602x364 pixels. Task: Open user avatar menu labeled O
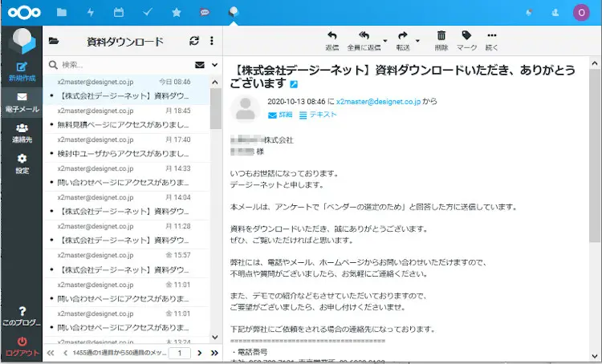[x=581, y=13]
